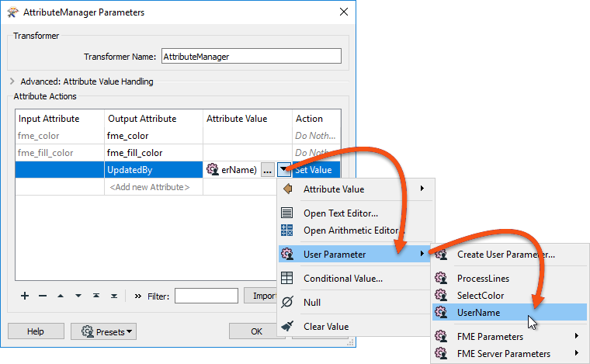Image resolution: width=590 pixels, height=364 pixels.
Task: Expand Advanced: Attribute Value Handling section
Action: click(x=13, y=81)
